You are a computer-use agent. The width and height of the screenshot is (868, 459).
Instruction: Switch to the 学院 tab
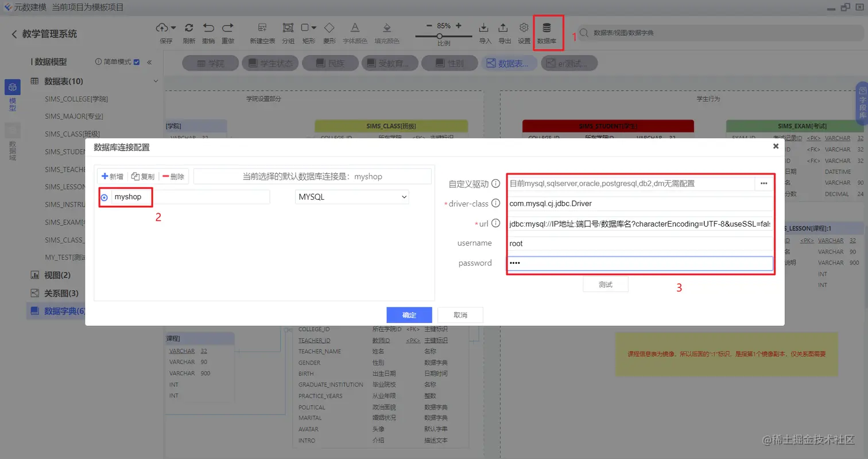(x=210, y=63)
